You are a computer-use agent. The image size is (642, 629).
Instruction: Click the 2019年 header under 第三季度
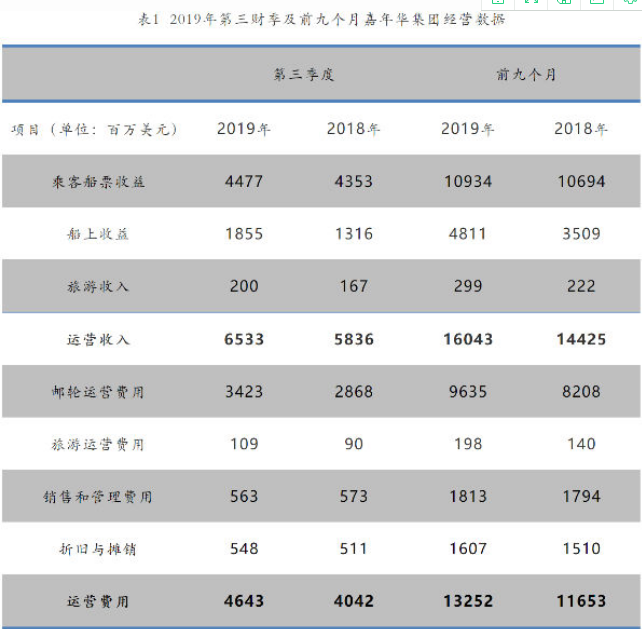244,129
